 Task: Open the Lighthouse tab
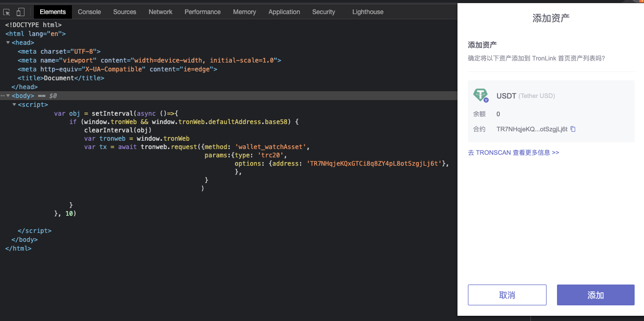tap(368, 11)
